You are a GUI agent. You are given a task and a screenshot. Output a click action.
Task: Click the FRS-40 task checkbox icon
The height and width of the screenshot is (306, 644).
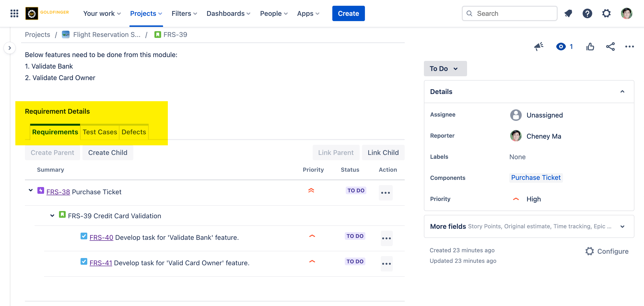(84, 236)
